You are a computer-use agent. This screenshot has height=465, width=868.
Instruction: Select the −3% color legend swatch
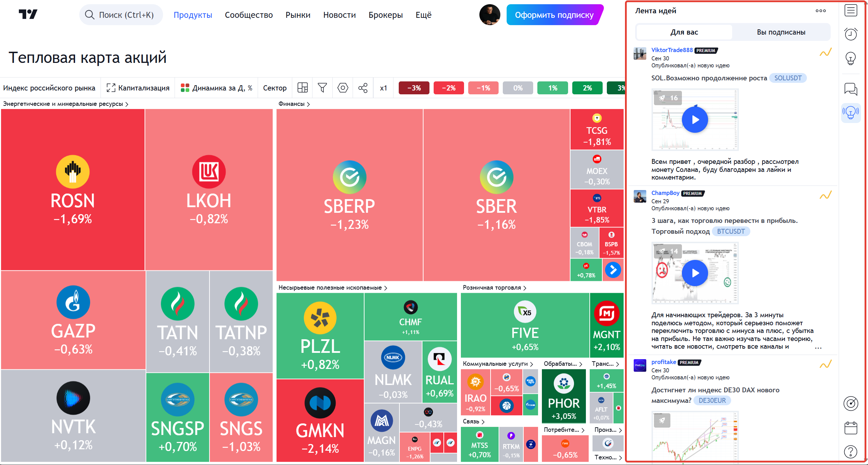coord(414,88)
